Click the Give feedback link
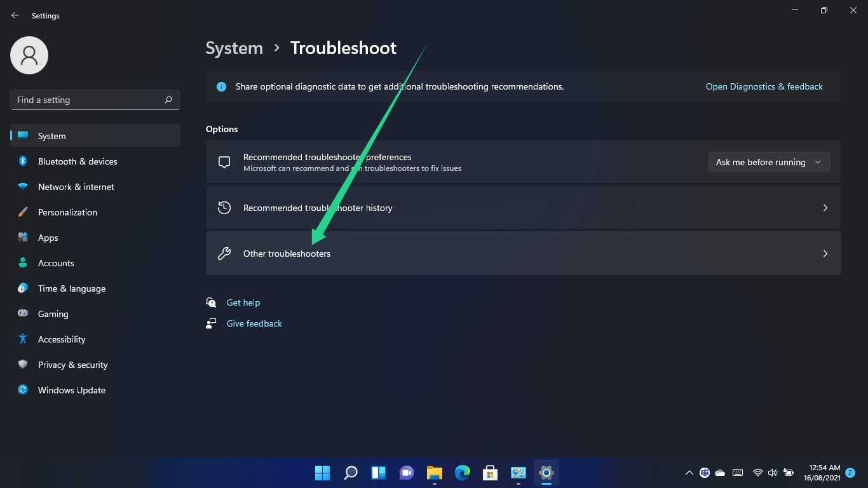Screen dimensions: 868x488 click(x=254, y=323)
